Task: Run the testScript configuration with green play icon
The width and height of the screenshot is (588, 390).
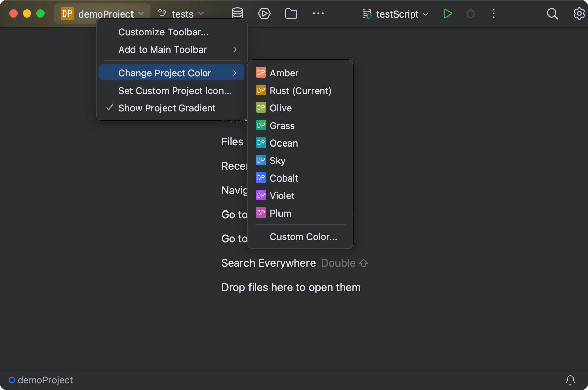Action: click(447, 13)
